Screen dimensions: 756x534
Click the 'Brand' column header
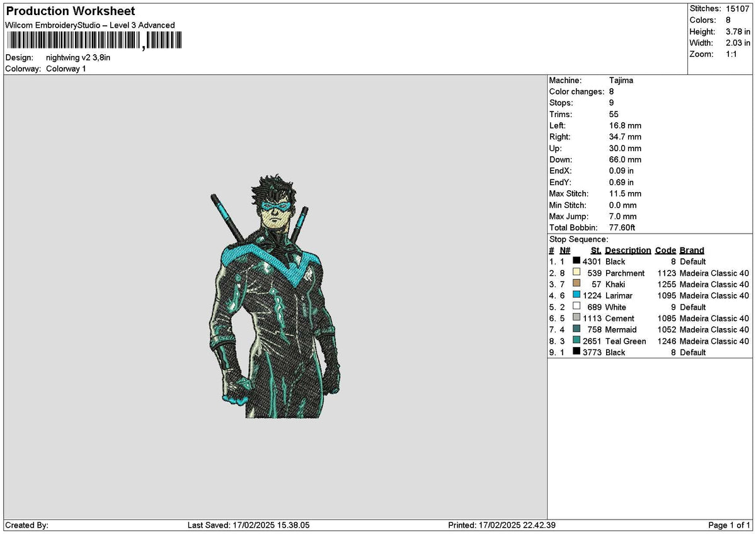point(692,250)
